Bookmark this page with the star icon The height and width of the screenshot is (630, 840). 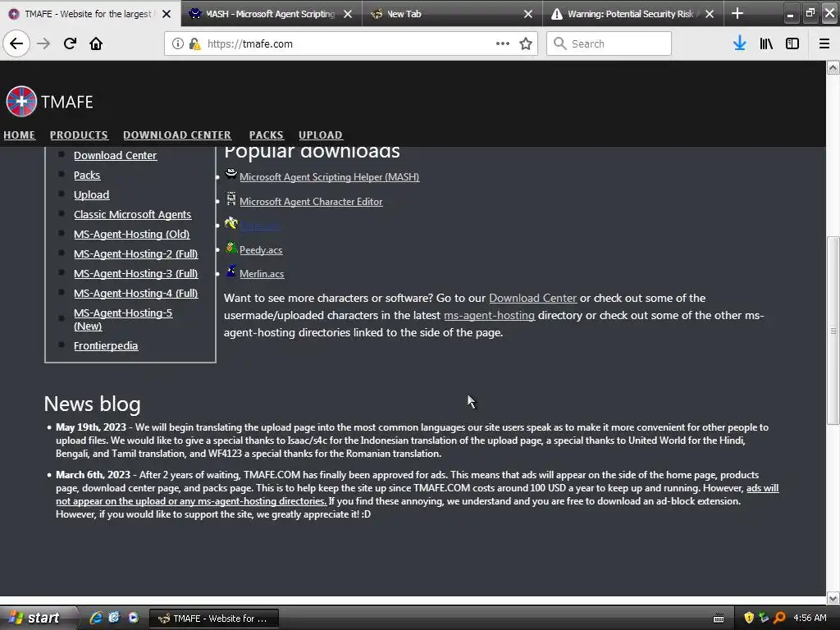526,43
